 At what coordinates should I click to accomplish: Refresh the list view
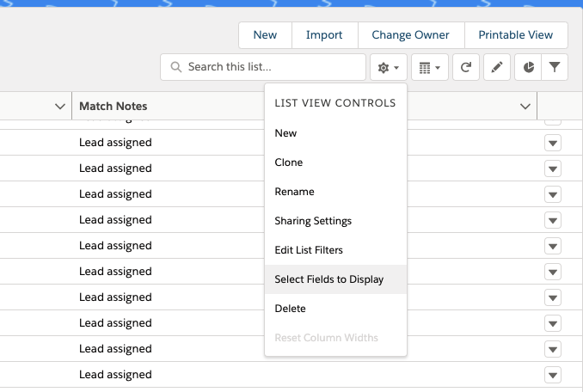pyautogui.click(x=466, y=67)
